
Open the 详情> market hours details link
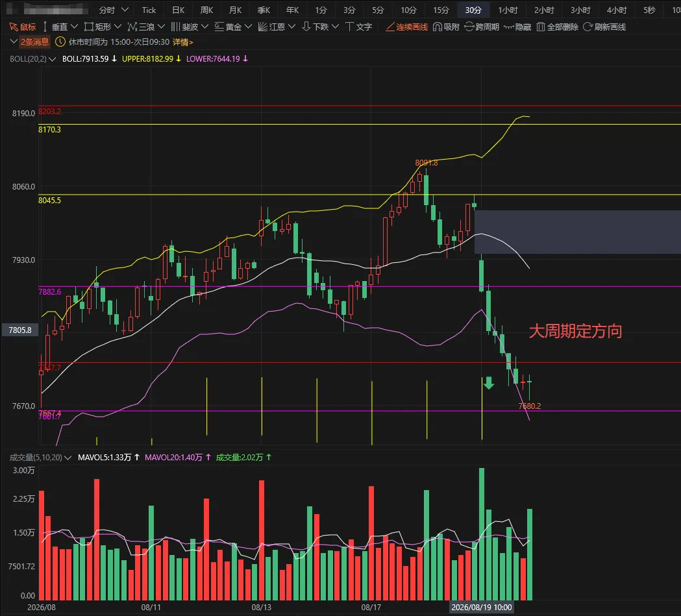point(183,42)
